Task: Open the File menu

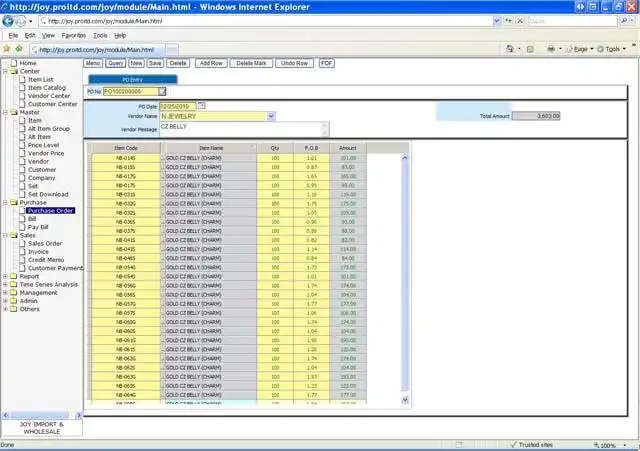Action: point(13,36)
